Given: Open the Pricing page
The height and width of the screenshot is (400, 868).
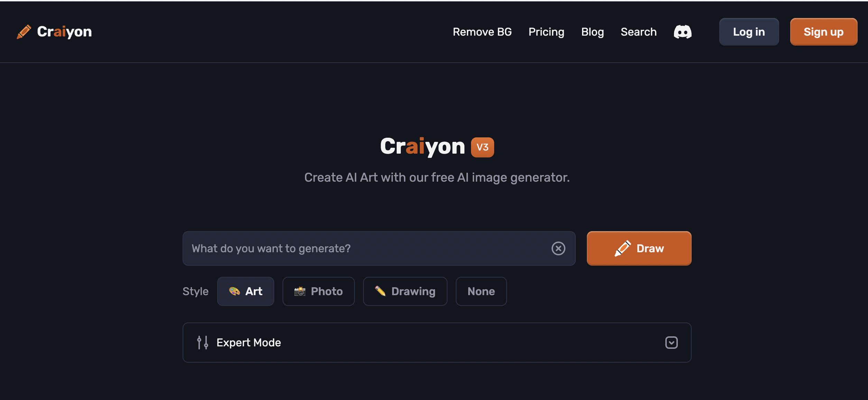Looking at the screenshot, I should coord(546,31).
